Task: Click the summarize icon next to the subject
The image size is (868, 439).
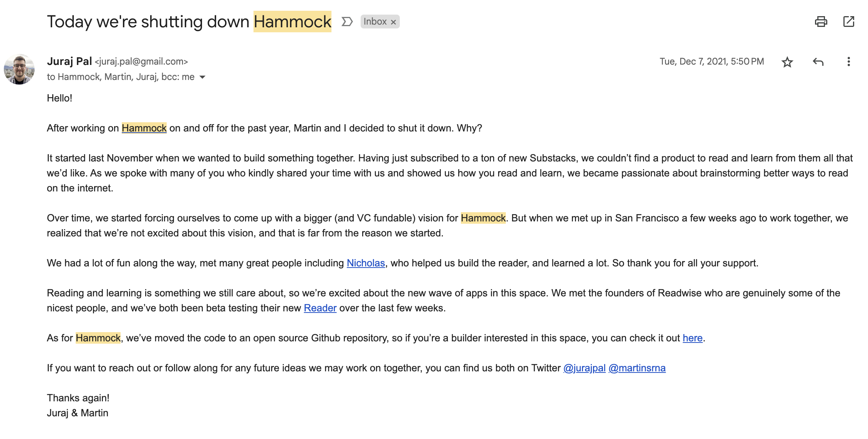Action: [x=347, y=22]
